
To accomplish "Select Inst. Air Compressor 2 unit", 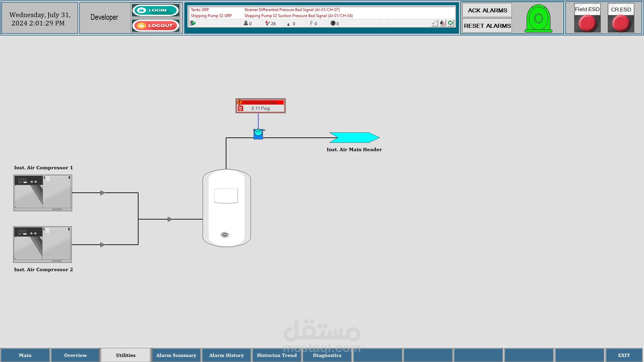I will tap(43, 244).
